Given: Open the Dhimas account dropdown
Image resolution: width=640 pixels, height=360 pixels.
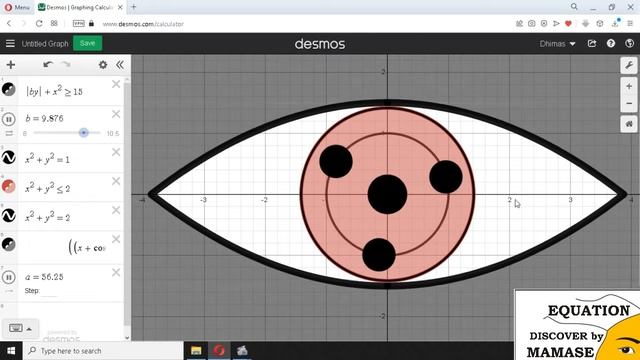Looking at the screenshot, I should (557, 44).
